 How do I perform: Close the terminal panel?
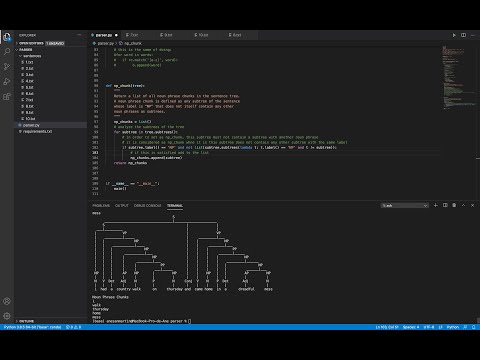[472, 205]
